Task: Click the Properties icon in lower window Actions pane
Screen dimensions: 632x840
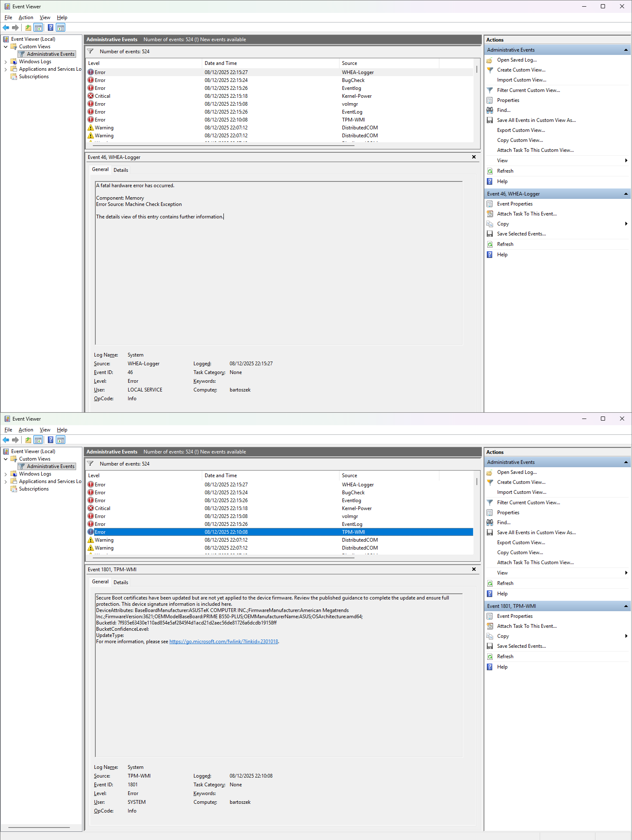Action: [x=490, y=513]
